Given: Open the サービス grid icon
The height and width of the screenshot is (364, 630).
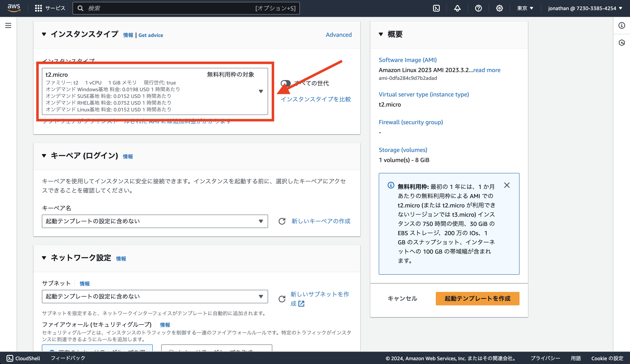Looking at the screenshot, I should pyautogui.click(x=38, y=8).
